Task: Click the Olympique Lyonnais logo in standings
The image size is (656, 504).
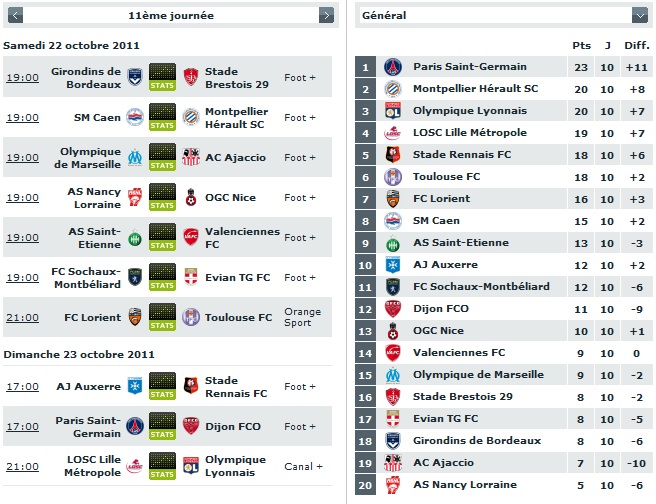Action: click(x=393, y=111)
